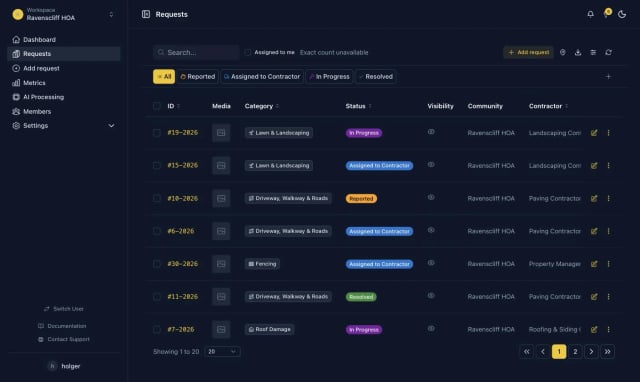Viewport: 640px width, 382px height.
Task: Select all rows with header checkbox
Action: coord(157,106)
